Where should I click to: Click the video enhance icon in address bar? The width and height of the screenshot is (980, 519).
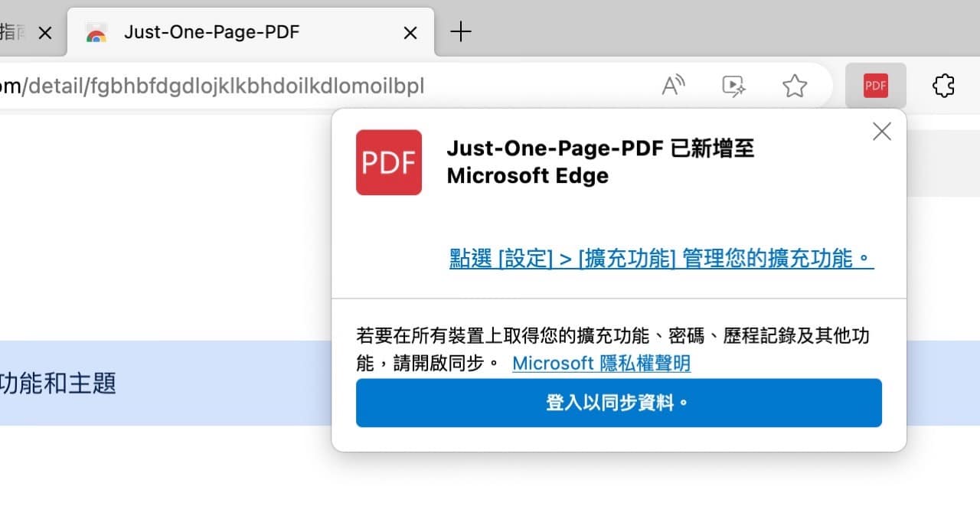point(734,86)
